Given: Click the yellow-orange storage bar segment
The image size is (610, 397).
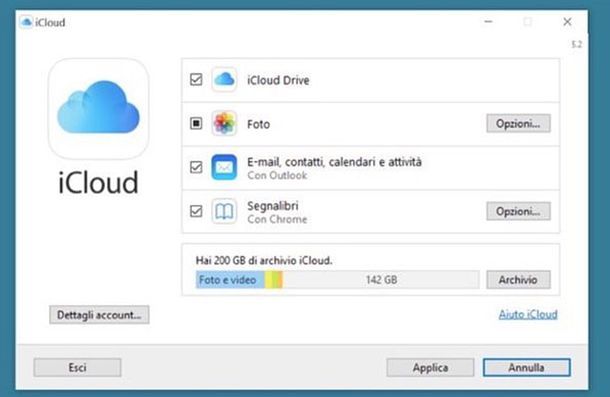Looking at the screenshot, I should coord(274,279).
